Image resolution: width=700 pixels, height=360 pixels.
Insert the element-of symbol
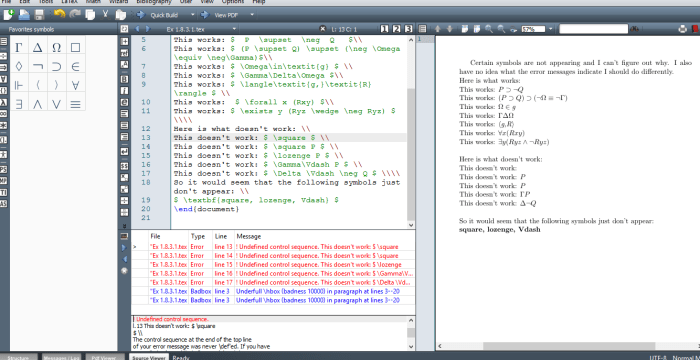pyautogui.click(x=75, y=67)
